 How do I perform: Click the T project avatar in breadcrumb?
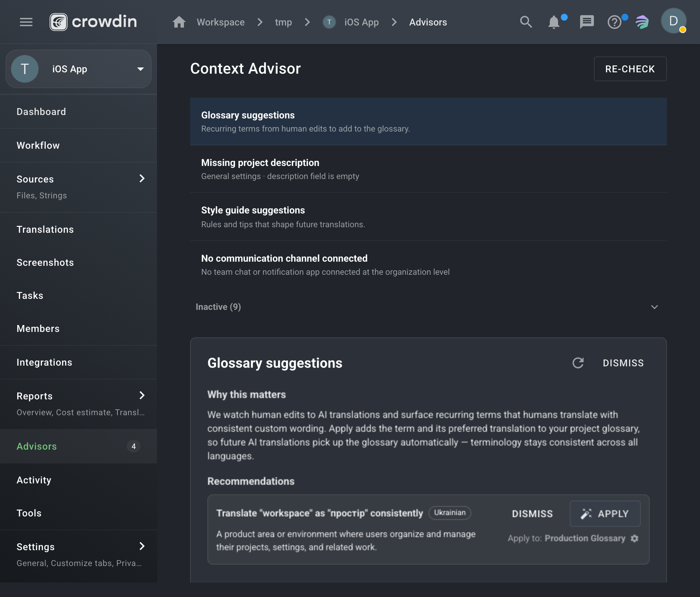click(329, 22)
